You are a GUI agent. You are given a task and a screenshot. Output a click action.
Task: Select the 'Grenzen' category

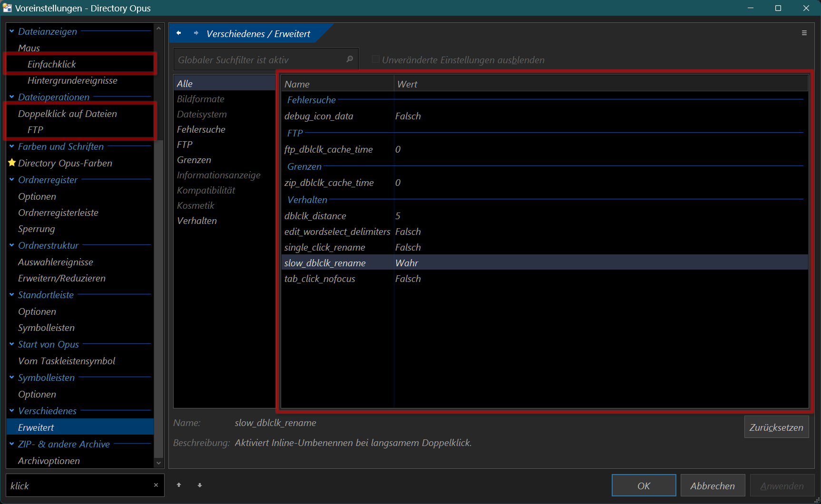(225, 160)
